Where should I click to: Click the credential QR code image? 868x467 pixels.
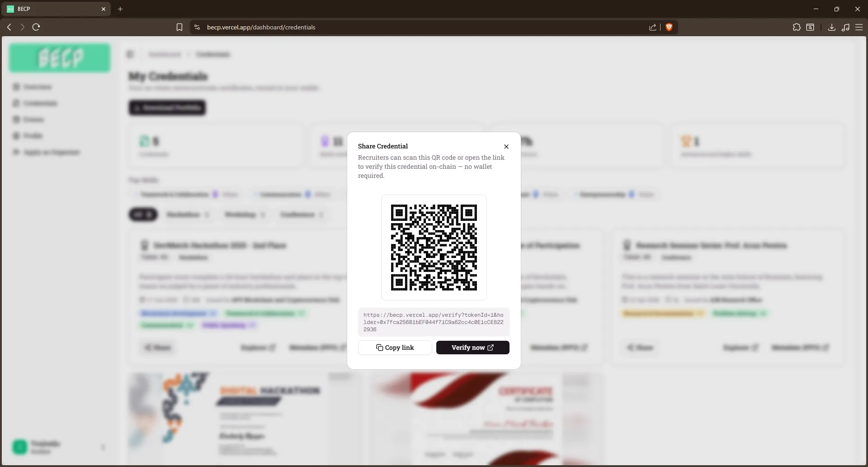(434, 248)
